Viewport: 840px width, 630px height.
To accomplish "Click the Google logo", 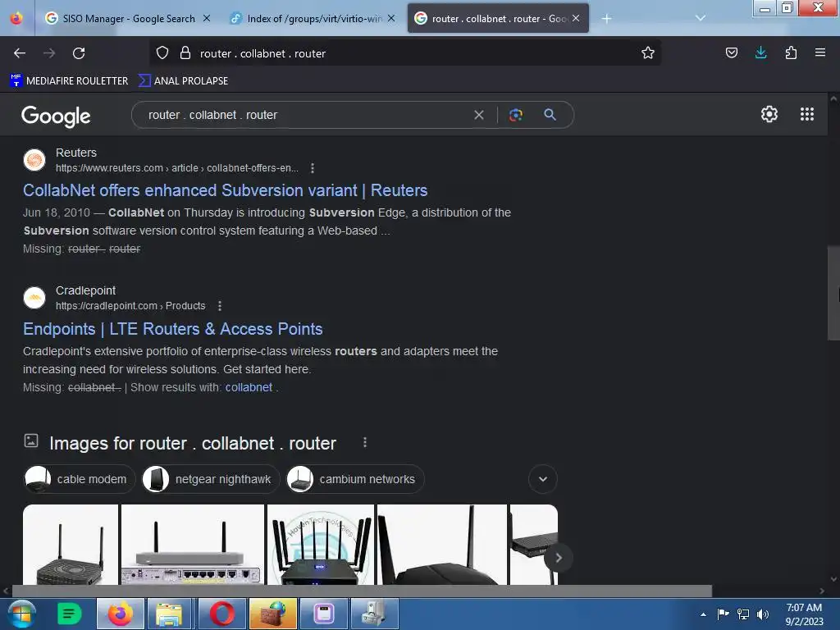I will pos(56,116).
